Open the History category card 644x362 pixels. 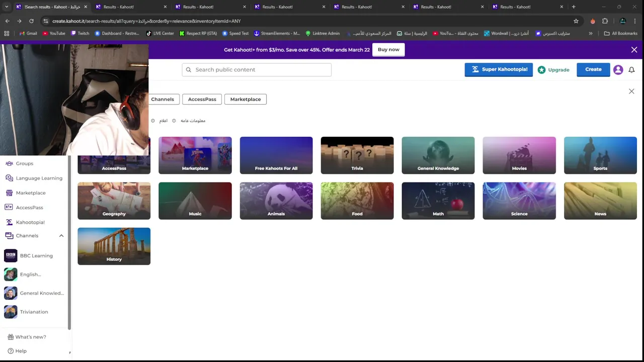[114, 246]
